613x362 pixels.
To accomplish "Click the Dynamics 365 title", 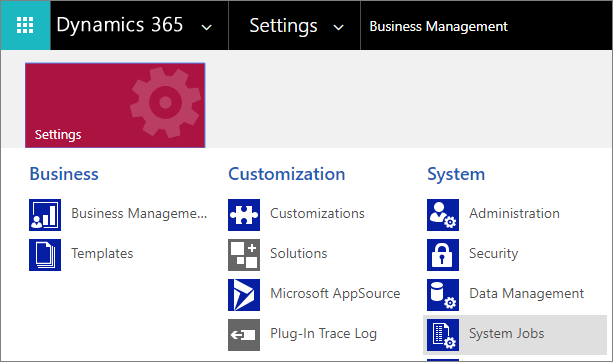I will pyautogui.click(x=120, y=25).
